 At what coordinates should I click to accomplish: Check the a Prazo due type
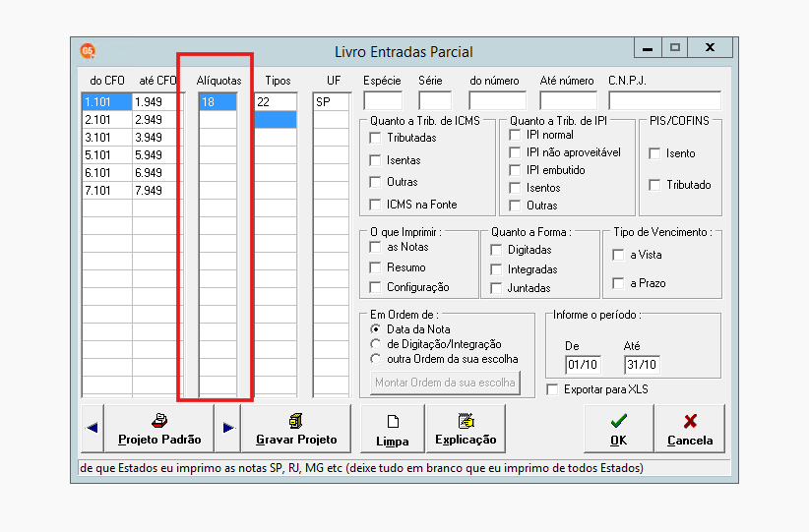618,283
